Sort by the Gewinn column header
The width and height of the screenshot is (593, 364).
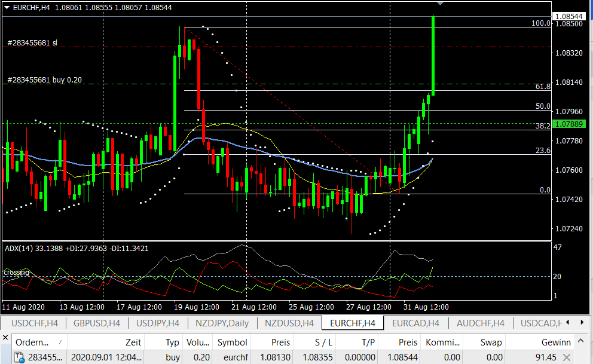pyautogui.click(x=541, y=342)
